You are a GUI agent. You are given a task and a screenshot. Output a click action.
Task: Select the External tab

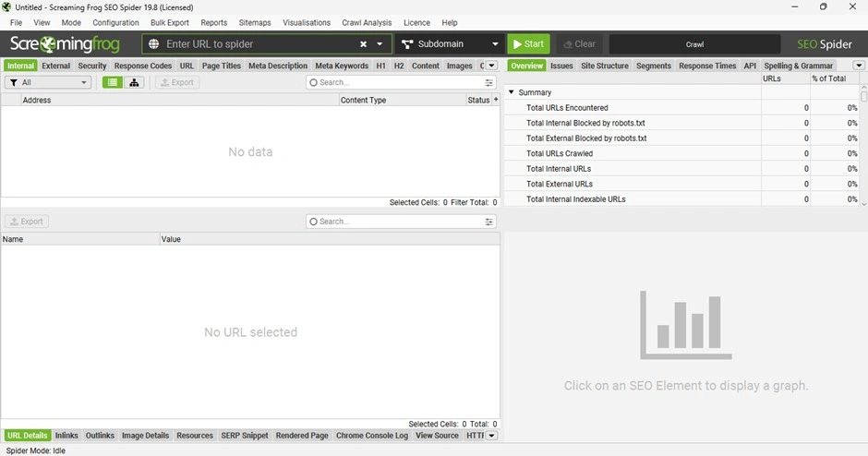point(56,66)
